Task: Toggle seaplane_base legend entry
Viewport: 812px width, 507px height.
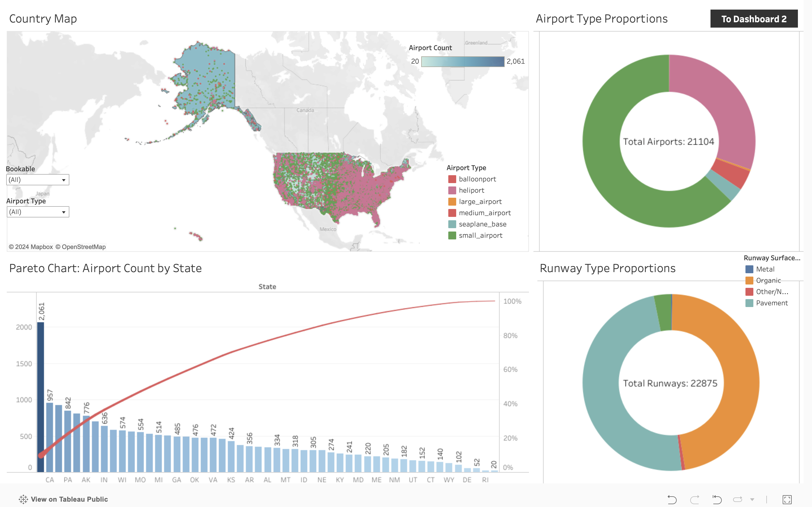Action: point(482,224)
